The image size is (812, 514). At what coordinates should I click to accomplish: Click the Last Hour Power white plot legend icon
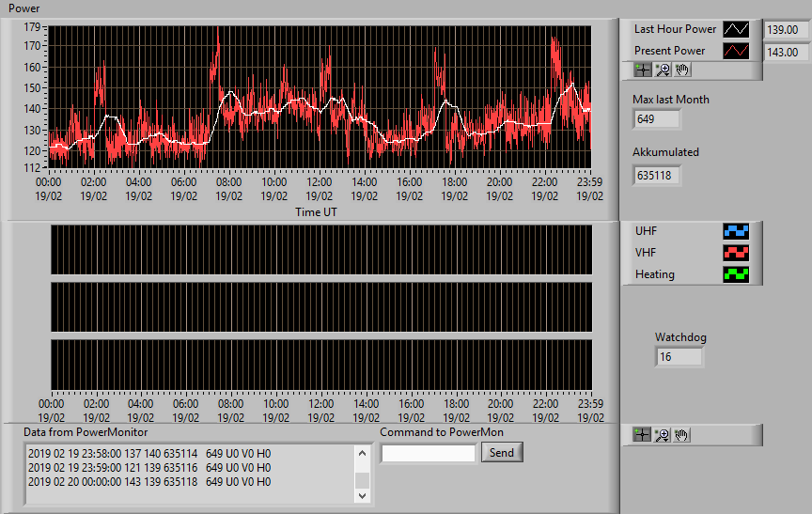736,29
